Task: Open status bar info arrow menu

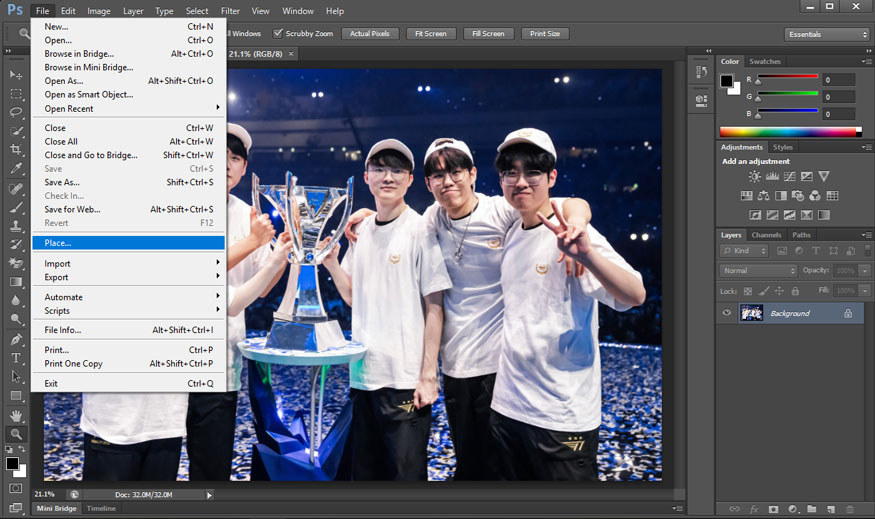Action: pyautogui.click(x=209, y=495)
